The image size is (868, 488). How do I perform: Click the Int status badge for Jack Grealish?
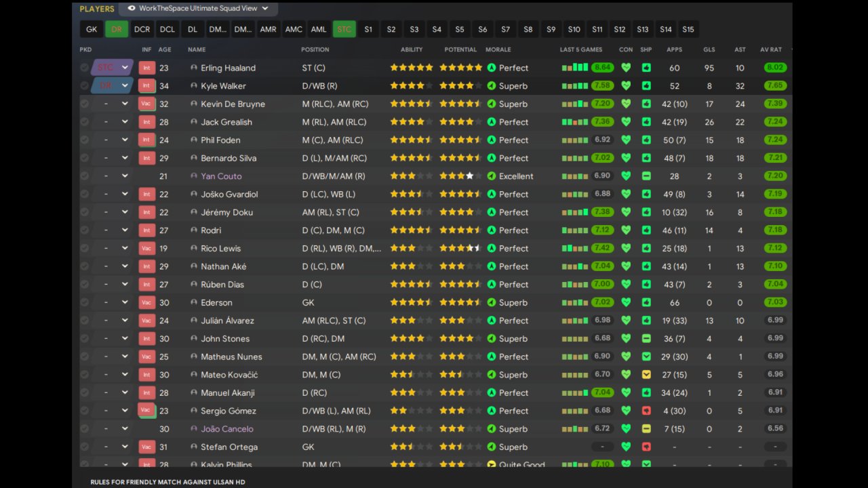(146, 122)
